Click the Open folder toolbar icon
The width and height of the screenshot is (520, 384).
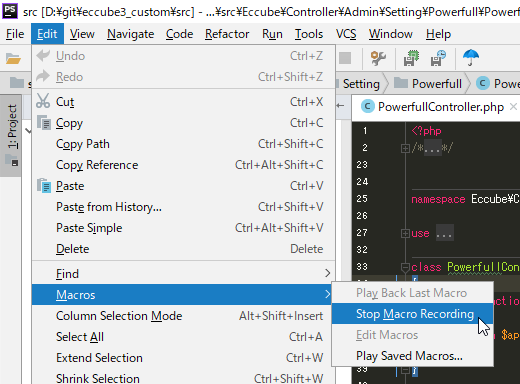13,58
